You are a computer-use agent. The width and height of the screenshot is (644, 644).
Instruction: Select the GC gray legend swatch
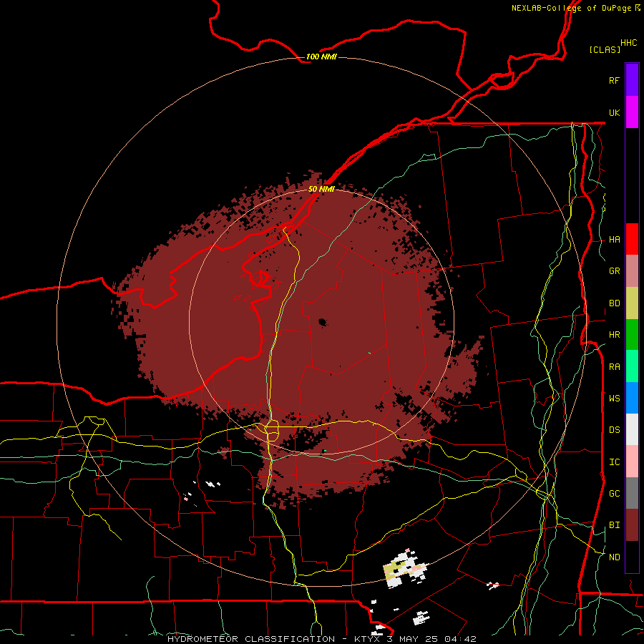tap(632, 493)
